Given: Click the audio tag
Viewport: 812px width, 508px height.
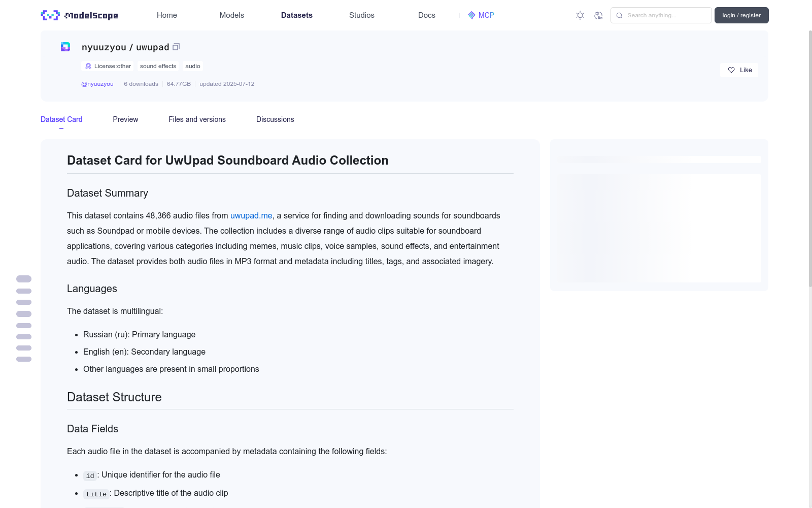Looking at the screenshot, I should 193,66.
